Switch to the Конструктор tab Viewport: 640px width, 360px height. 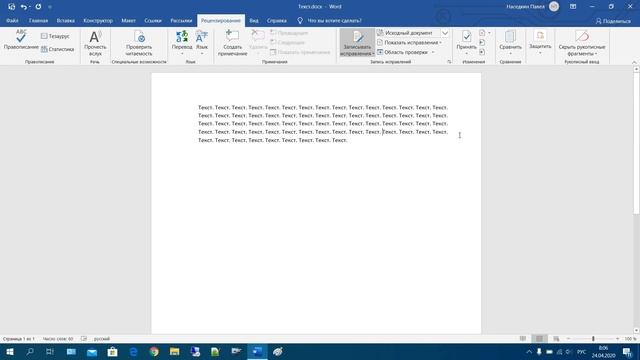[98, 20]
